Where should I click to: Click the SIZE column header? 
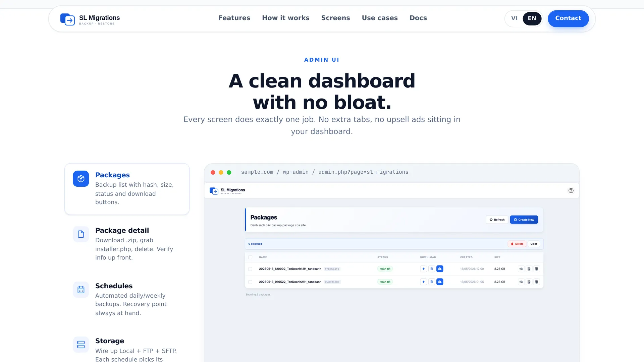click(x=497, y=257)
